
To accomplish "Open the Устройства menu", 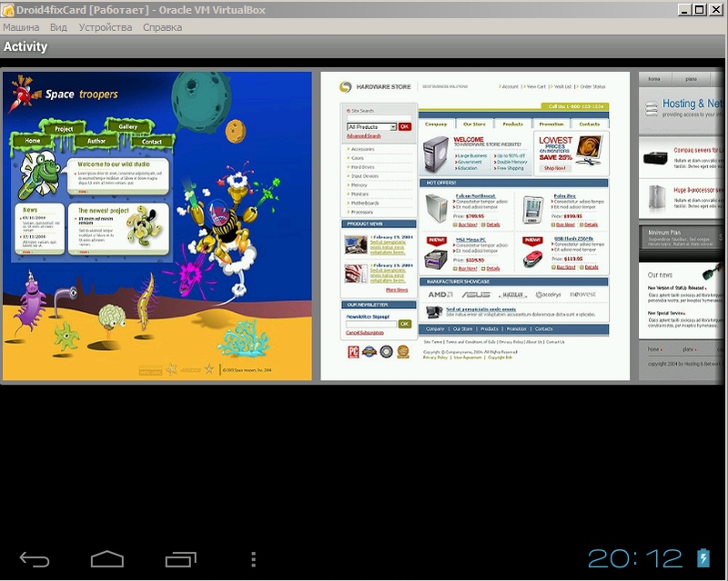I will click(105, 27).
